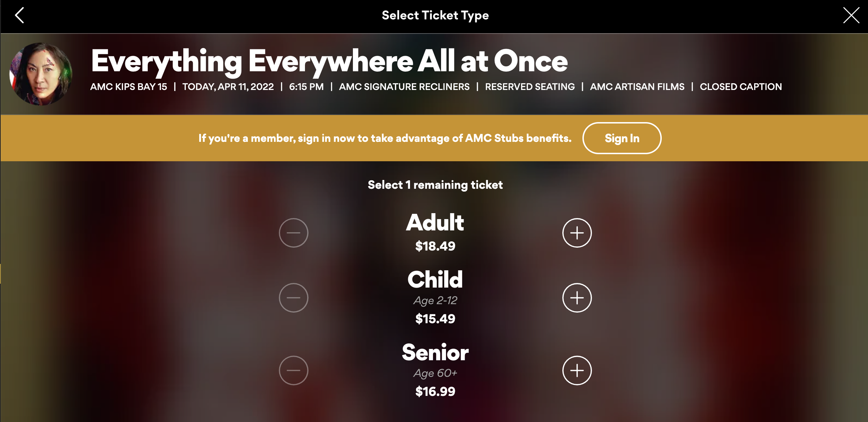Select the Child ticket type heading
The image size is (868, 422).
[x=435, y=279]
